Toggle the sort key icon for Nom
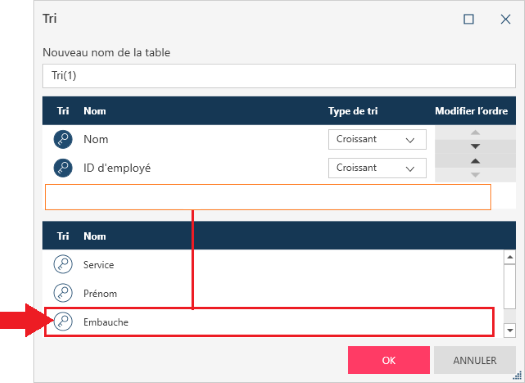The width and height of the screenshot is (525, 383). tap(63, 139)
